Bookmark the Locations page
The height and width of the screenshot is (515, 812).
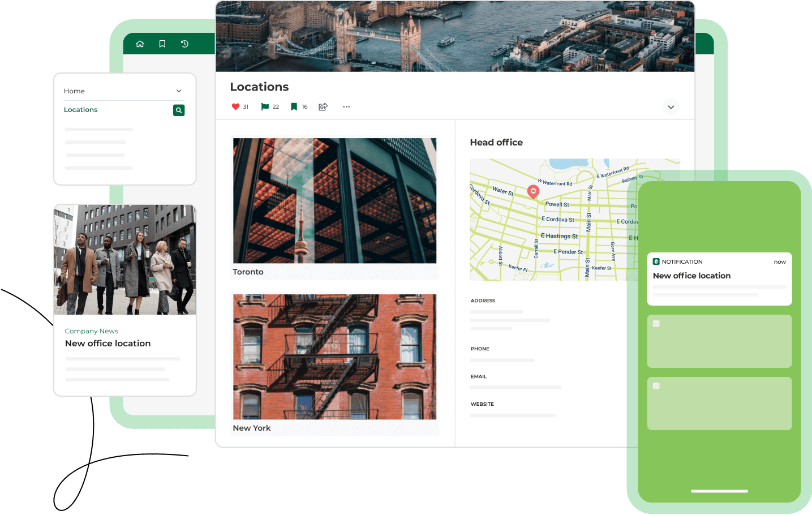click(294, 107)
